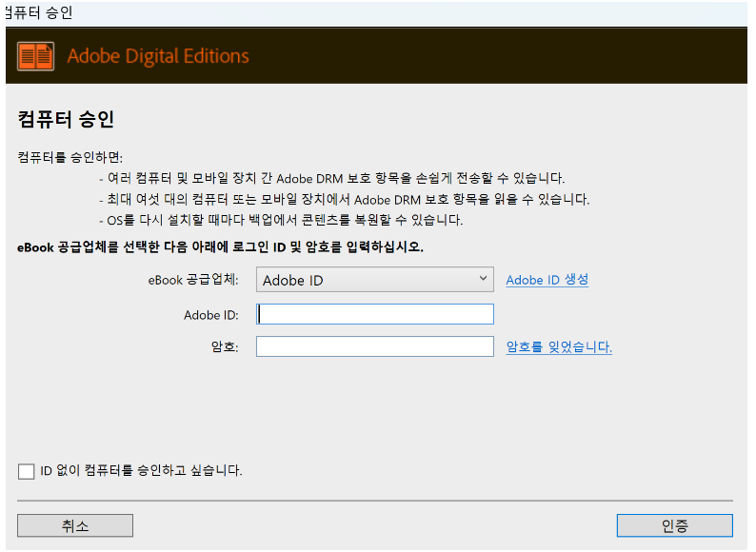Viewport: 756px width, 552px height.
Task: Focus the Adobe ID input field
Action: click(374, 314)
